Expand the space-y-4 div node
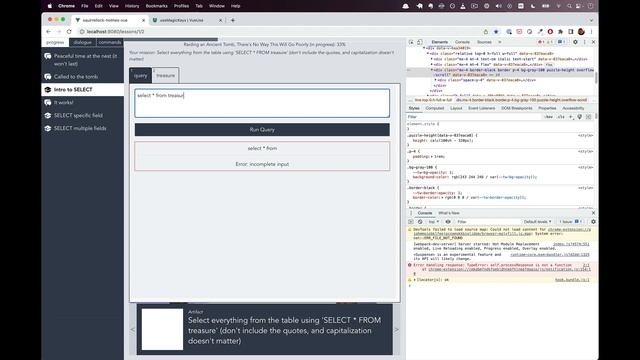Image resolution: width=640 pixels, height=360 pixels. click(436, 80)
